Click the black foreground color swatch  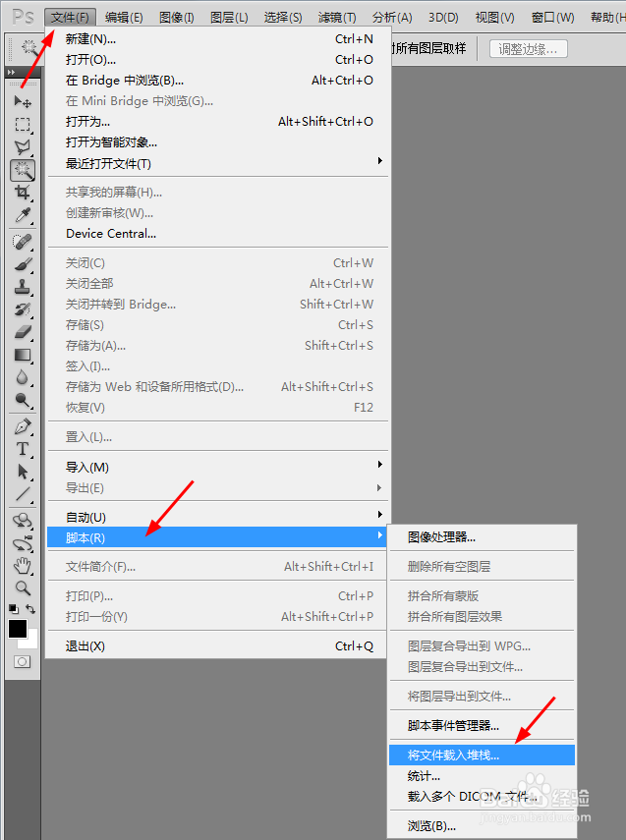(x=17, y=629)
